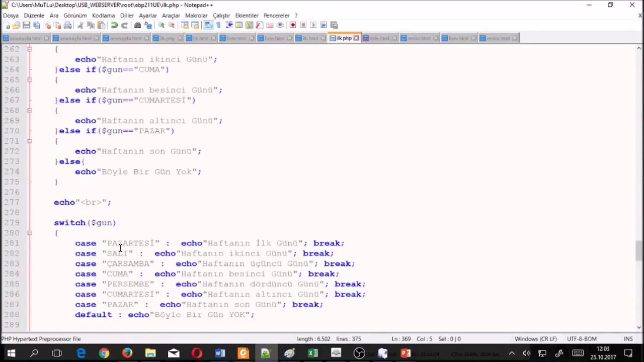Zoom out with magnifier minus icon
Viewport: 644px width, 362px height.
[171, 25]
